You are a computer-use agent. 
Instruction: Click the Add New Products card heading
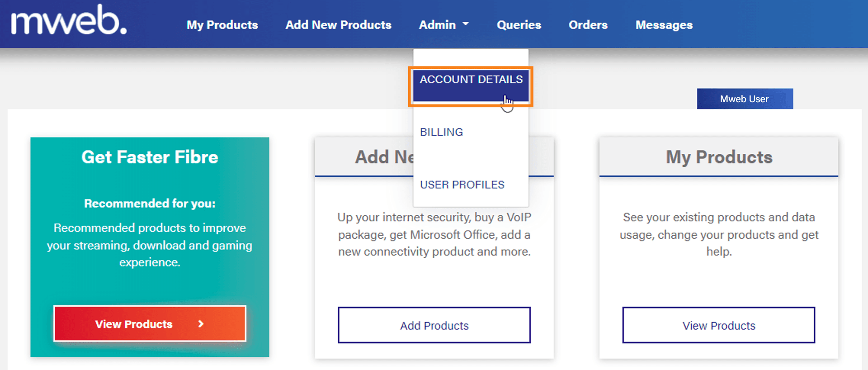click(384, 157)
